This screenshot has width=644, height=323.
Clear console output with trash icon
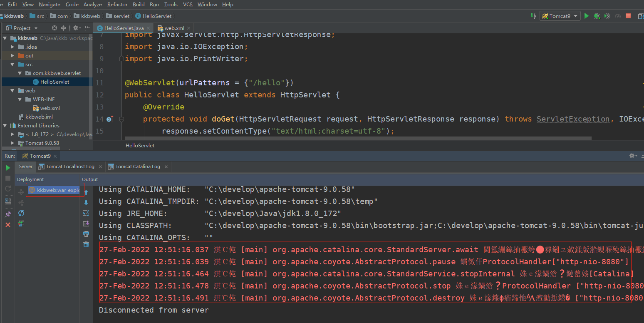tap(86, 244)
